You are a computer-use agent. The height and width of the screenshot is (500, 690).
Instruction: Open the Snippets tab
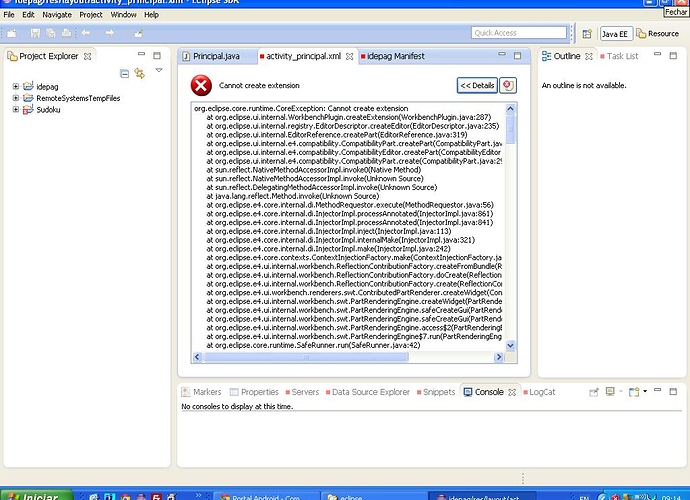(439, 392)
